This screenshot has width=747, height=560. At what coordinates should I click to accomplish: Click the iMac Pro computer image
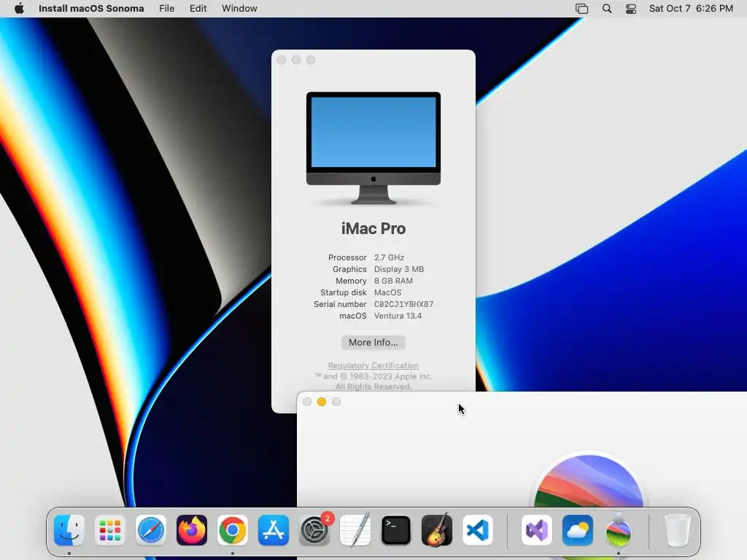373,148
